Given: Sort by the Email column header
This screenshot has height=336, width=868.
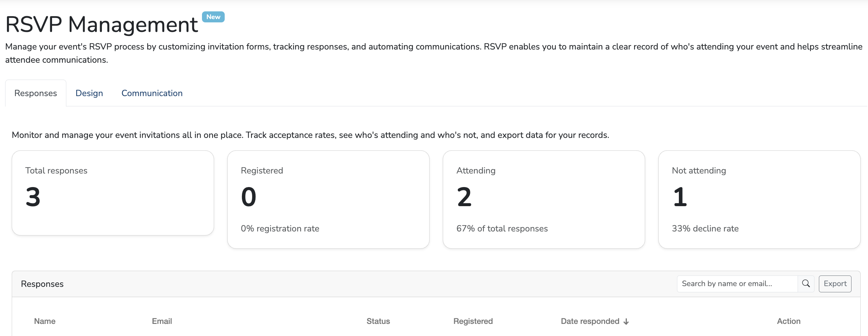Looking at the screenshot, I should coord(162,321).
